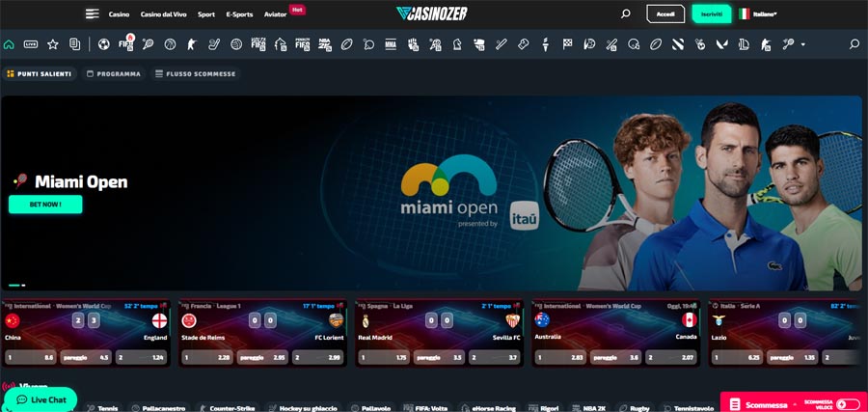Open Sport menu item
Viewport: 868px width, 412px height.
point(206,14)
